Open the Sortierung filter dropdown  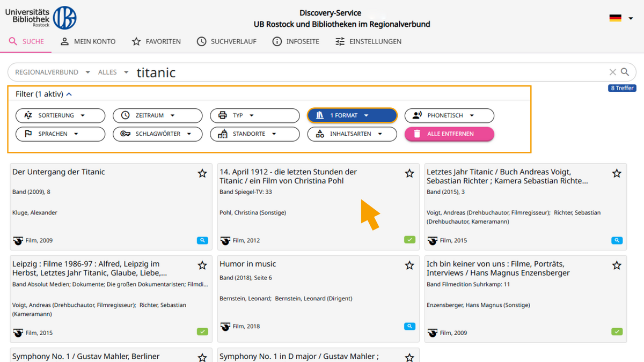[60, 115]
